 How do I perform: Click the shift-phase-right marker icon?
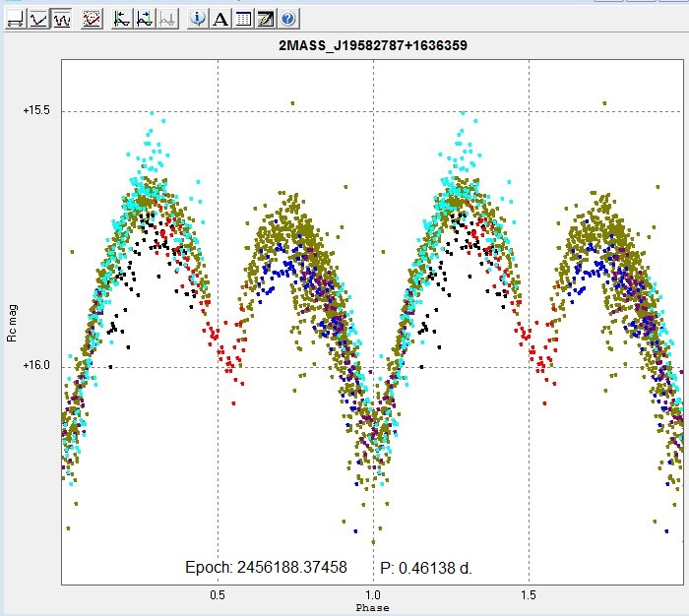coord(145,20)
